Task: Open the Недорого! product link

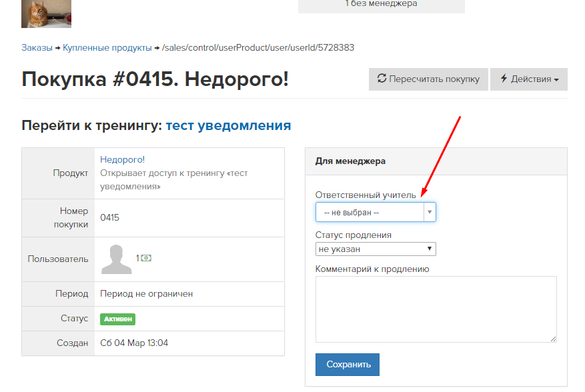Action: point(122,159)
